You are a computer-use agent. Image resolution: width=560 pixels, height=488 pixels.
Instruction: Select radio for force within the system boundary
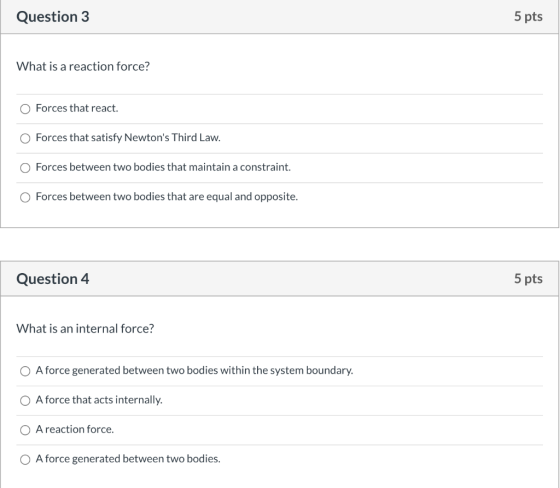click(25, 371)
